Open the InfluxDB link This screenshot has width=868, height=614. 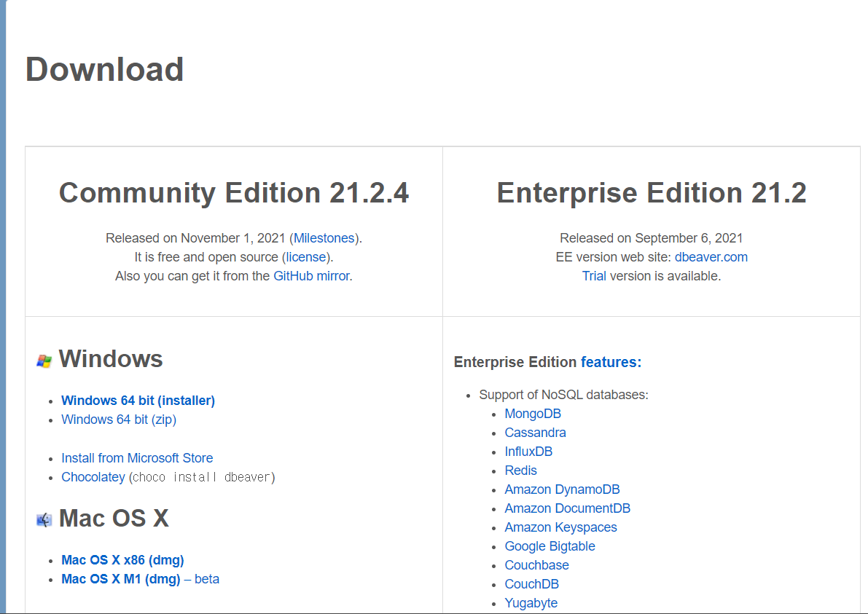528,452
